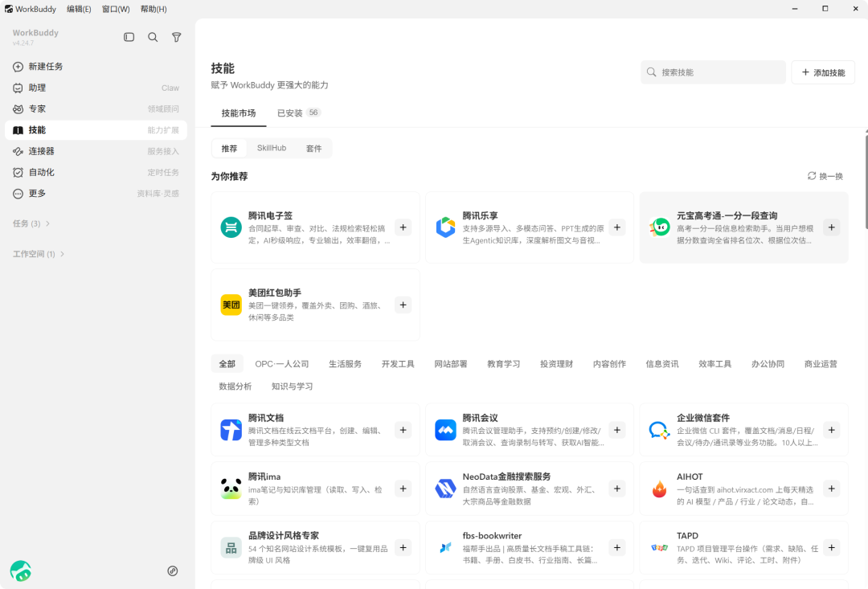Click the 美团红包助手 app icon

pyautogui.click(x=231, y=305)
